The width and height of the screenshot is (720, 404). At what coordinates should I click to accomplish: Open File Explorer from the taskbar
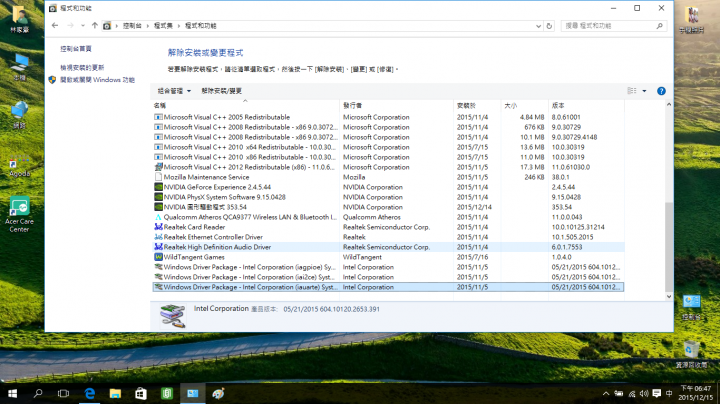pyautogui.click(x=115, y=393)
